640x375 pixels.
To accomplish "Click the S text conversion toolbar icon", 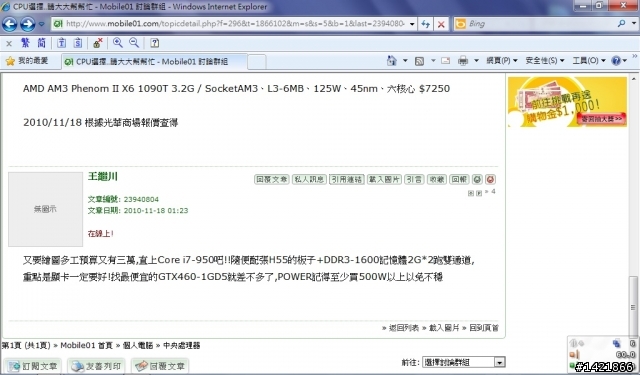I will [x=78, y=43].
